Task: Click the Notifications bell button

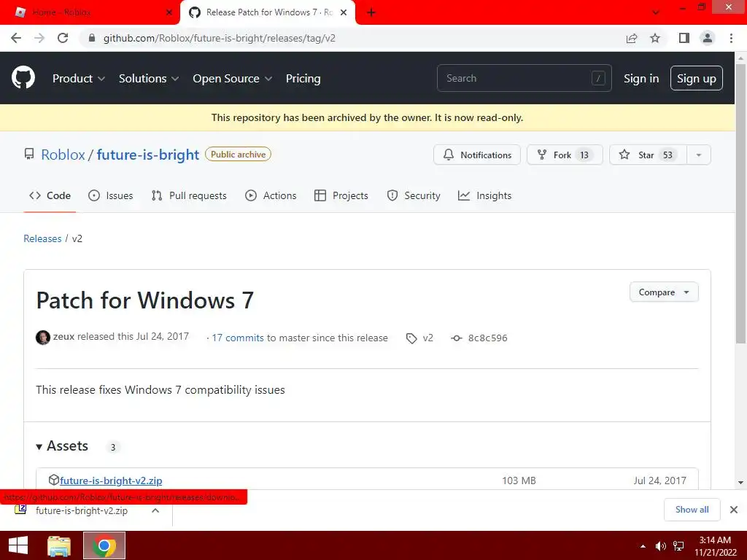Action: pyautogui.click(x=477, y=155)
